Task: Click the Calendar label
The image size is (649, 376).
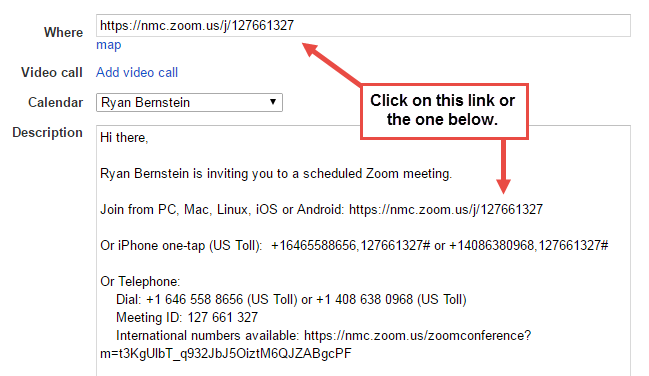Action: 55,102
